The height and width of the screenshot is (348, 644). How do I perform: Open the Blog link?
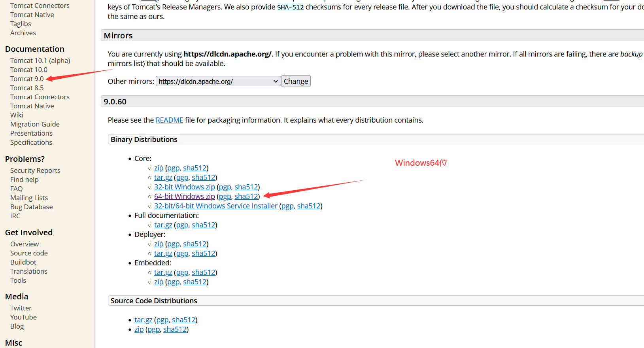pos(17,326)
